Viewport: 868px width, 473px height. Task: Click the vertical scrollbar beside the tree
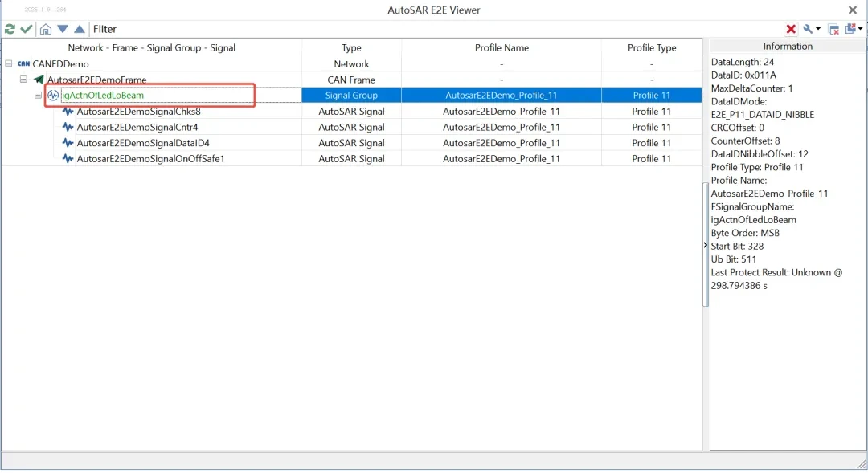pyautogui.click(x=706, y=244)
